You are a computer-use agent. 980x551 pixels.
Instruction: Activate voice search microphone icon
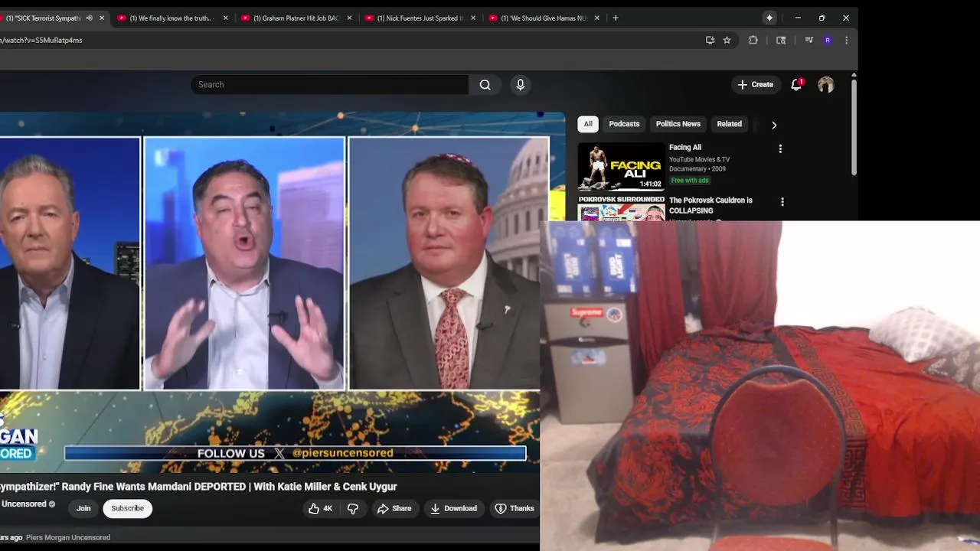pos(521,85)
